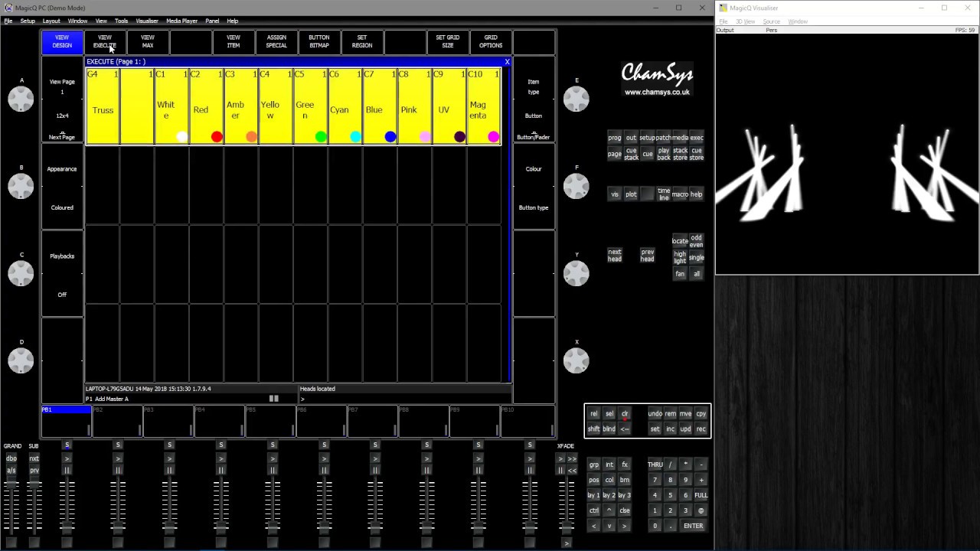Click the clr key

625,414
